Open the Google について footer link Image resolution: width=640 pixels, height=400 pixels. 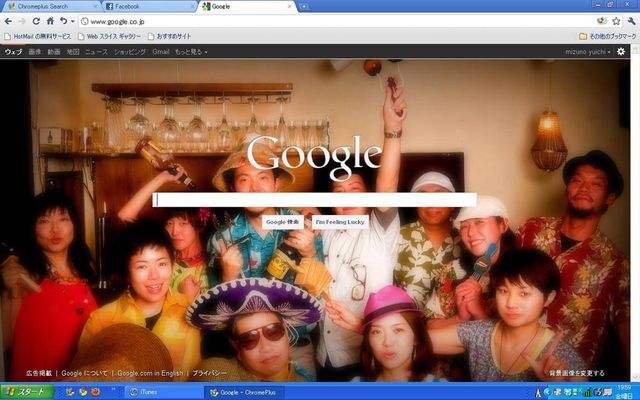pos(84,373)
